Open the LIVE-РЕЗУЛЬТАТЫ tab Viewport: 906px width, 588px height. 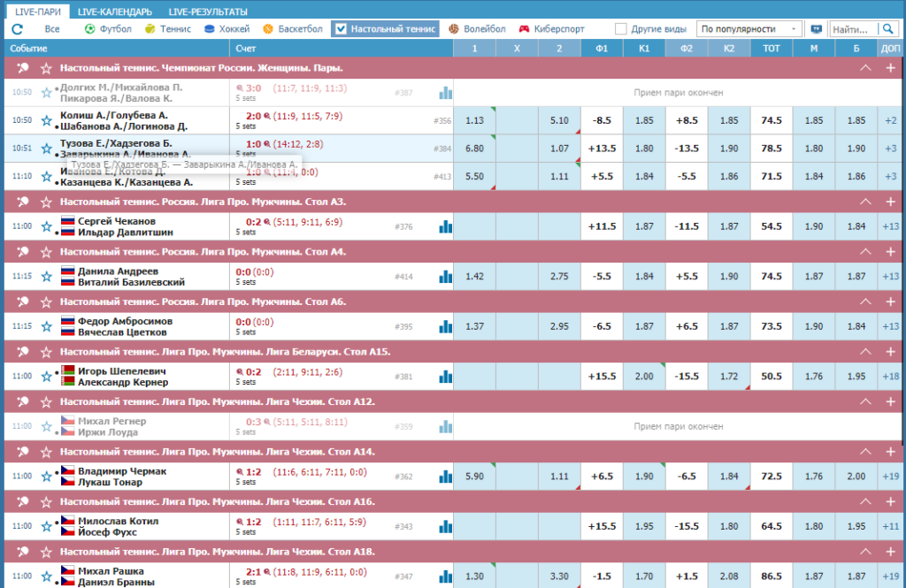[x=208, y=11]
